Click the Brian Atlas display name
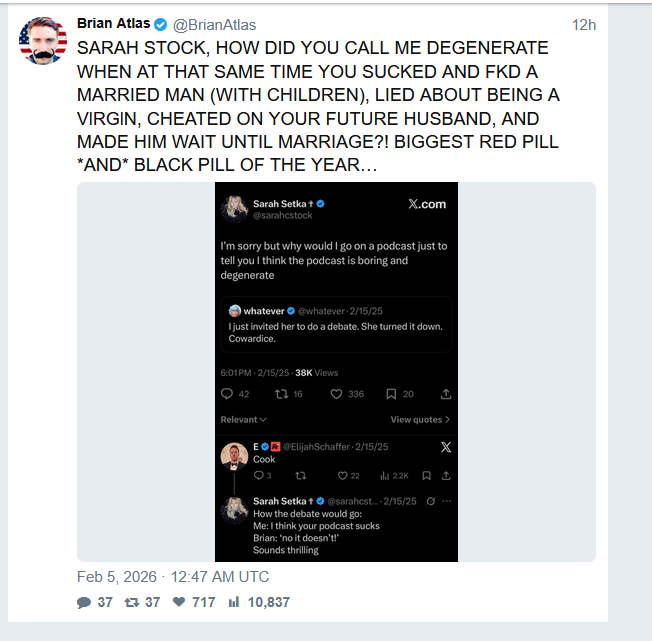The image size is (652, 641). (x=113, y=24)
